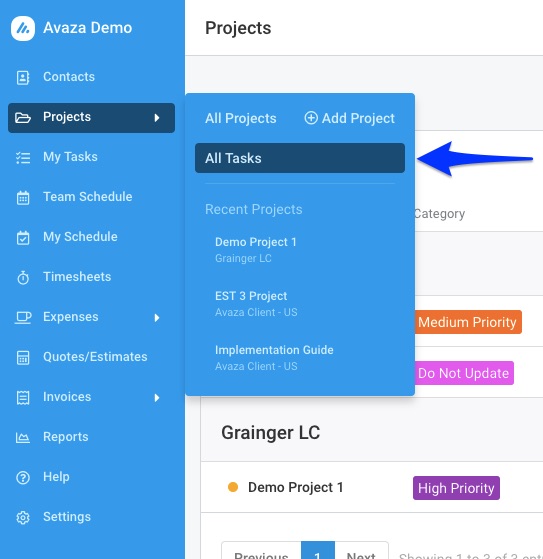Click the Reports chart icon

click(x=23, y=437)
